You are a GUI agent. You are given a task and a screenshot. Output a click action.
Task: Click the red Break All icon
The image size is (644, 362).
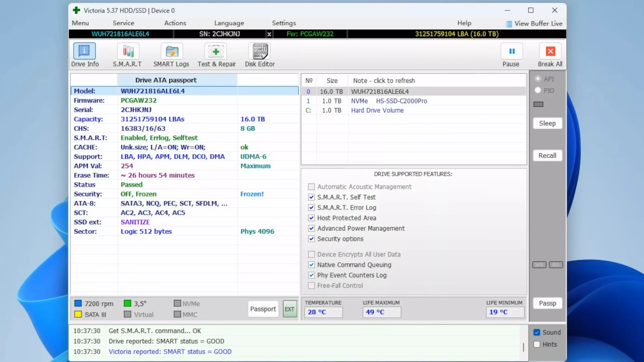tap(550, 51)
